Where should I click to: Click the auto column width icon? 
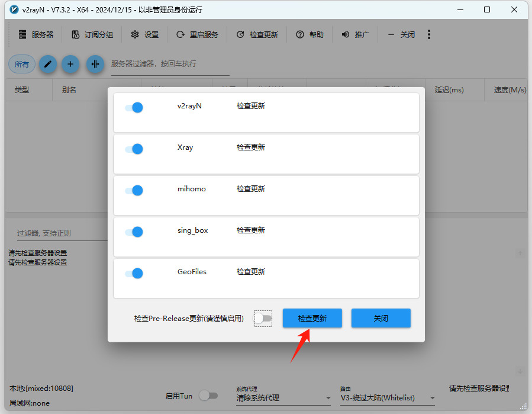coord(95,64)
